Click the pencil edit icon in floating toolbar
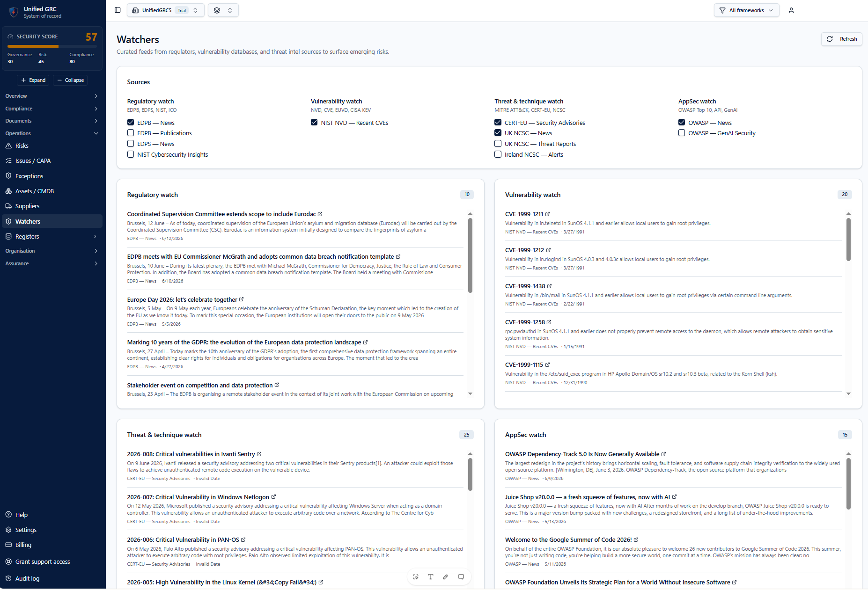Image resolution: width=868 pixels, height=590 pixels. tap(446, 577)
